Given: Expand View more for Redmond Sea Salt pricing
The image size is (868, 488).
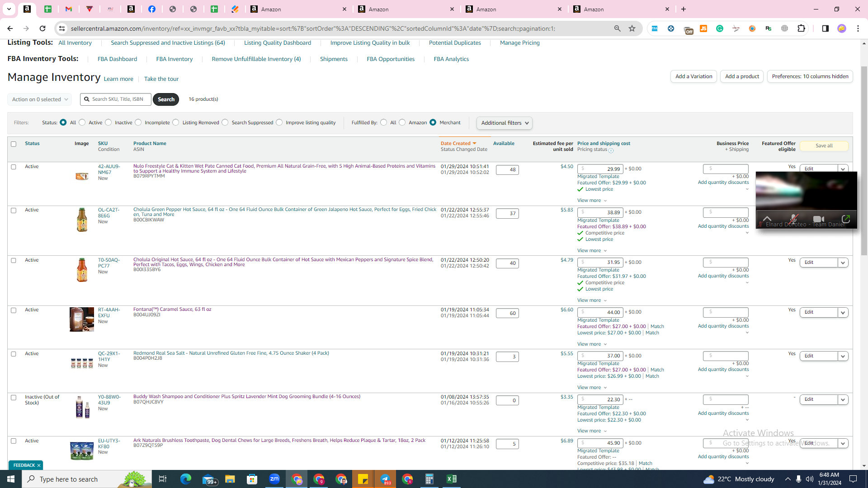Looking at the screenshot, I should [592, 388].
